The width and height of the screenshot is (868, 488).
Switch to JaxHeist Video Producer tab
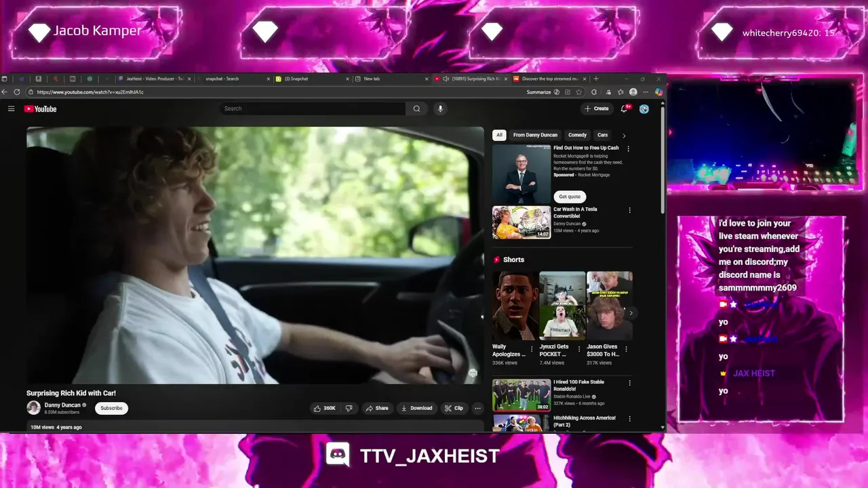point(155,79)
